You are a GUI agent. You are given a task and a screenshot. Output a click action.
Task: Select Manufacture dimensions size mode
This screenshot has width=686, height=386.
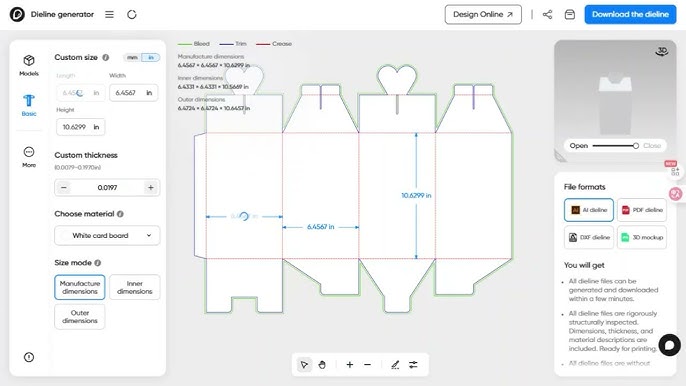tap(80, 287)
